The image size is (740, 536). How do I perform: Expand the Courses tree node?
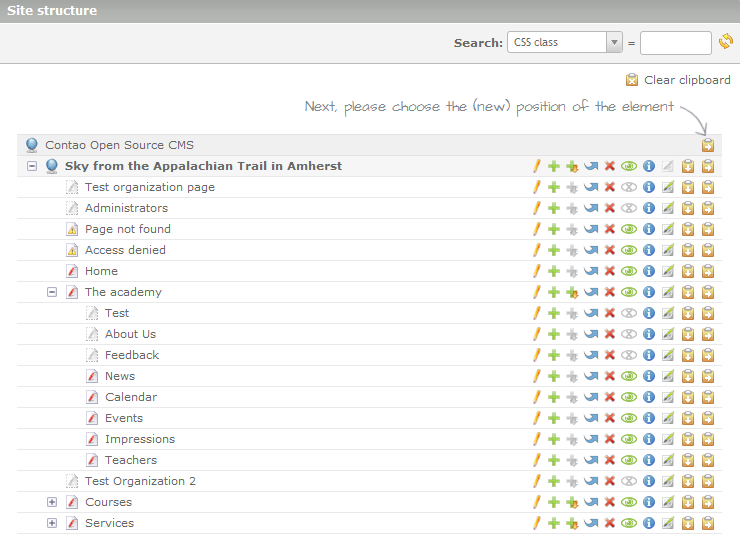(52, 502)
